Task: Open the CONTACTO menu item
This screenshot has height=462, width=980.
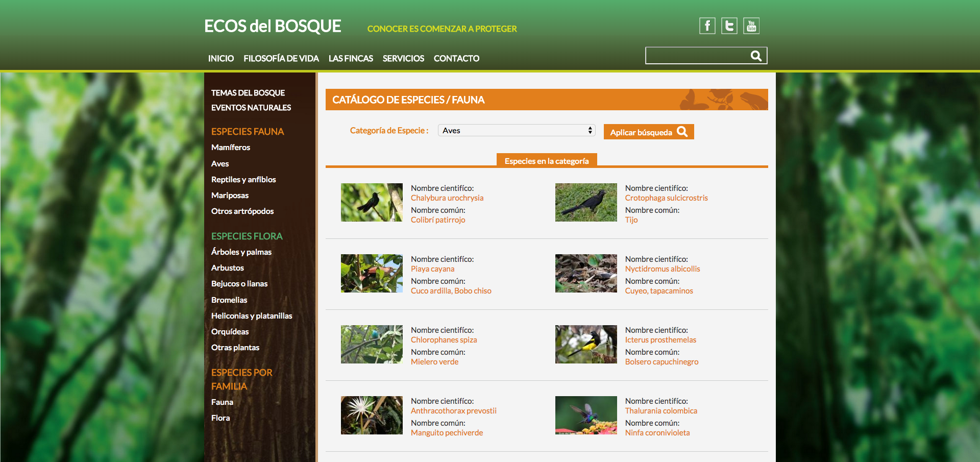Action: click(x=456, y=59)
